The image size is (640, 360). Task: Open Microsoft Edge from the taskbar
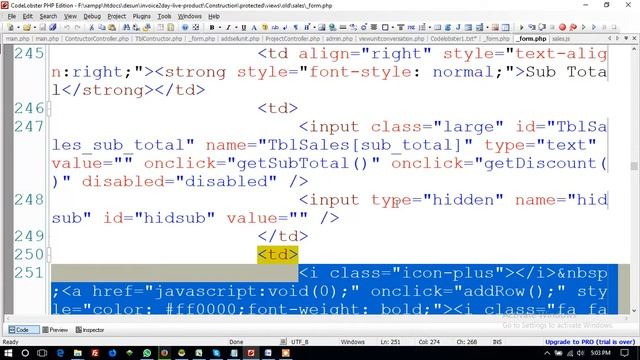click(60, 353)
